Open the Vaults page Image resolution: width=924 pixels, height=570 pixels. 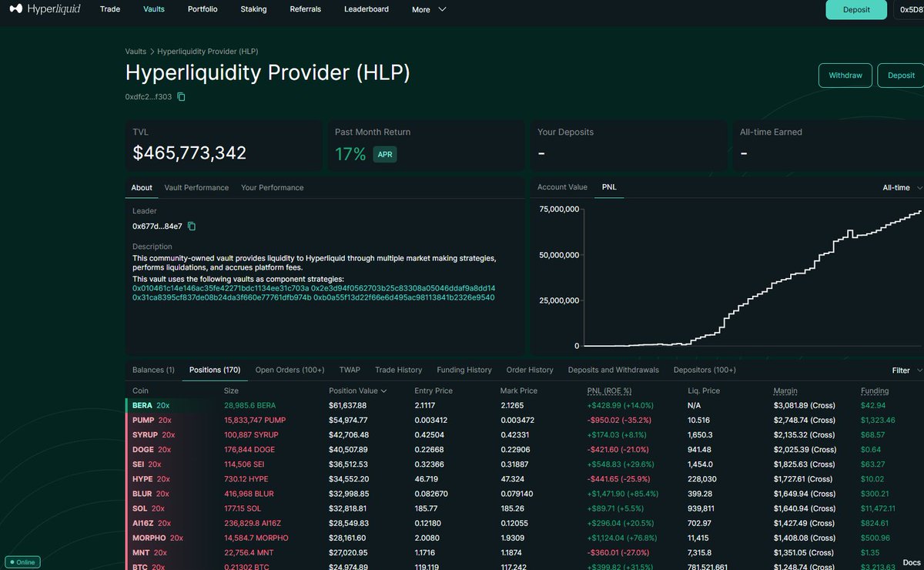[x=154, y=9]
